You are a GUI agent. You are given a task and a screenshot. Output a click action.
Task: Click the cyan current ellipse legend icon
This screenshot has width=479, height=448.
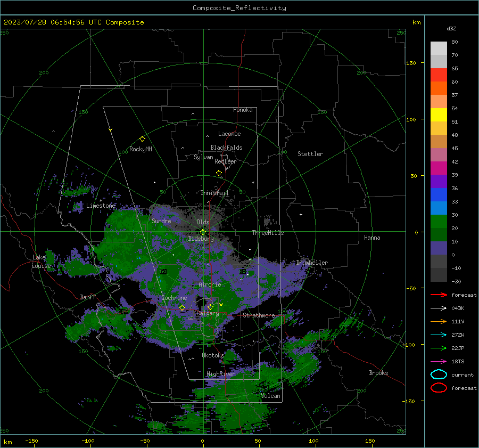tap(439, 374)
